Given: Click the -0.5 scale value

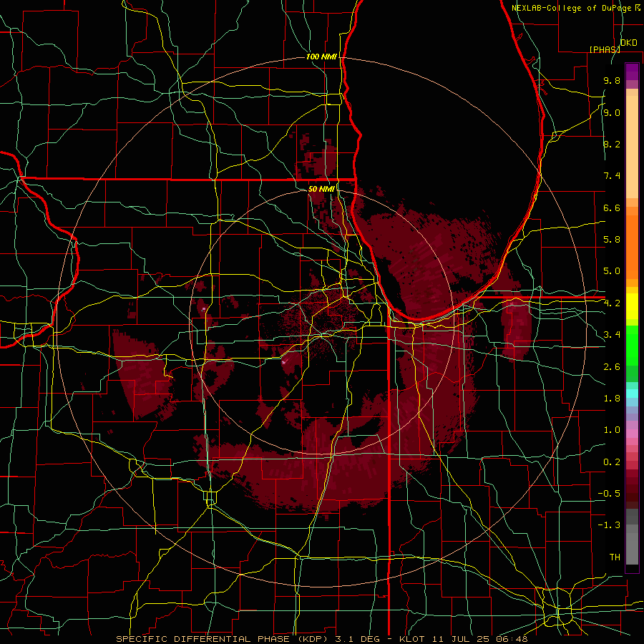Looking at the screenshot, I should [x=609, y=493].
